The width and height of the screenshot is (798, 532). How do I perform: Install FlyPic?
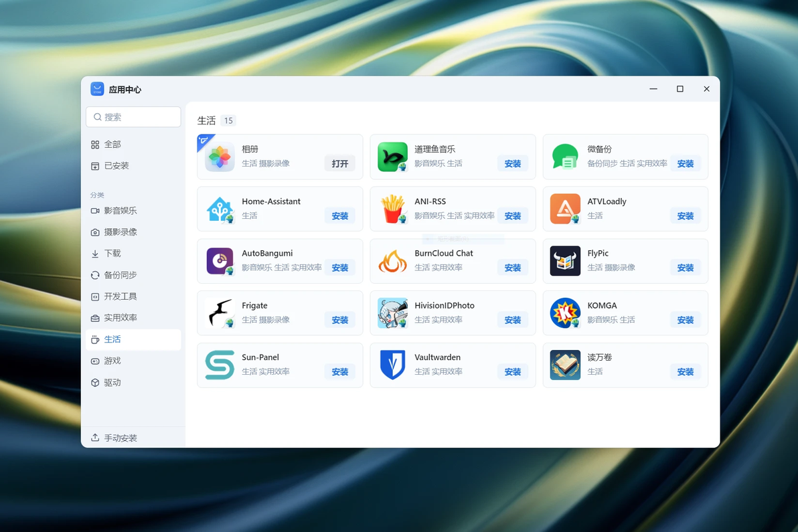685,268
